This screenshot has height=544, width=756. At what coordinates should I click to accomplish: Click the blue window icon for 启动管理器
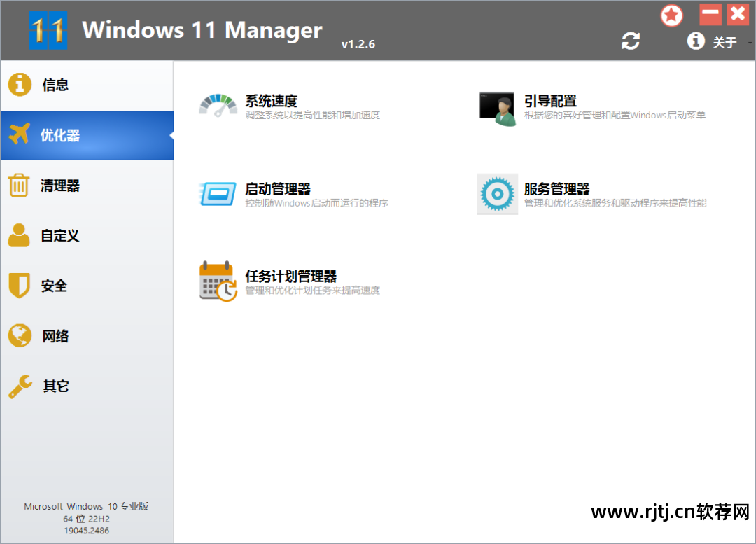tap(218, 194)
